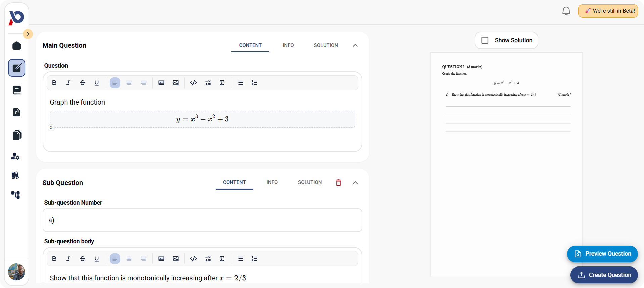Click the Sub-question Number input field
The width and height of the screenshot is (644, 288).
click(x=202, y=220)
